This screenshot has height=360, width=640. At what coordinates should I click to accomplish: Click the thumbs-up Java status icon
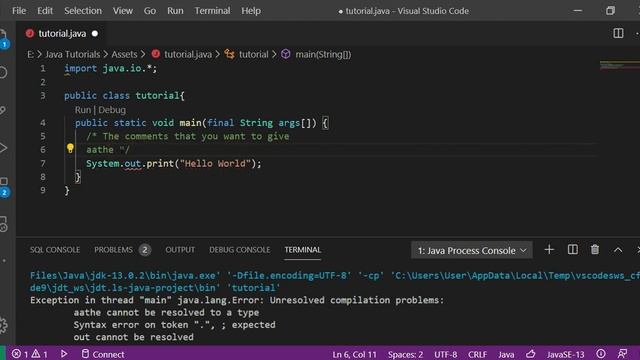(x=531, y=353)
